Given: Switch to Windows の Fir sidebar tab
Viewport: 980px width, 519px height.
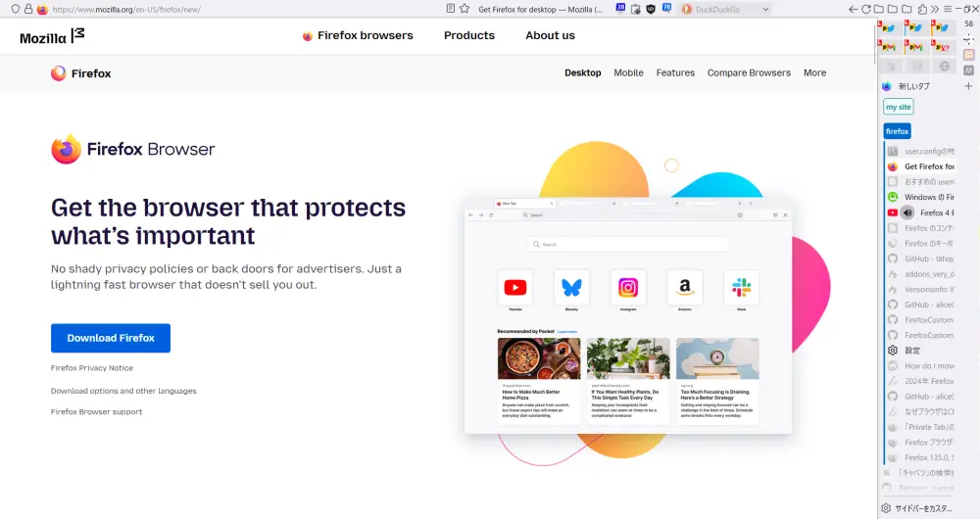Looking at the screenshot, I should [x=920, y=198].
